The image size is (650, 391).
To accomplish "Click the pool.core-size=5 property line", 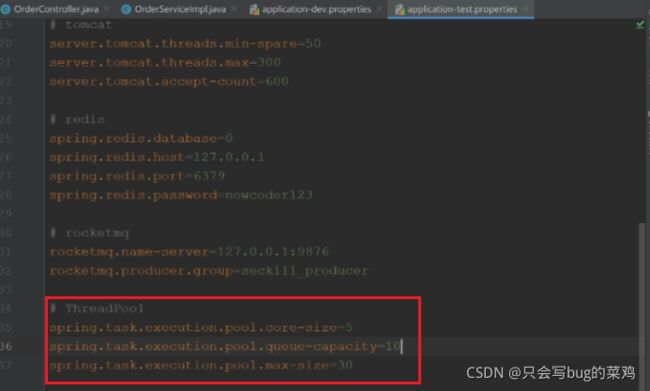I will coord(201,328).
